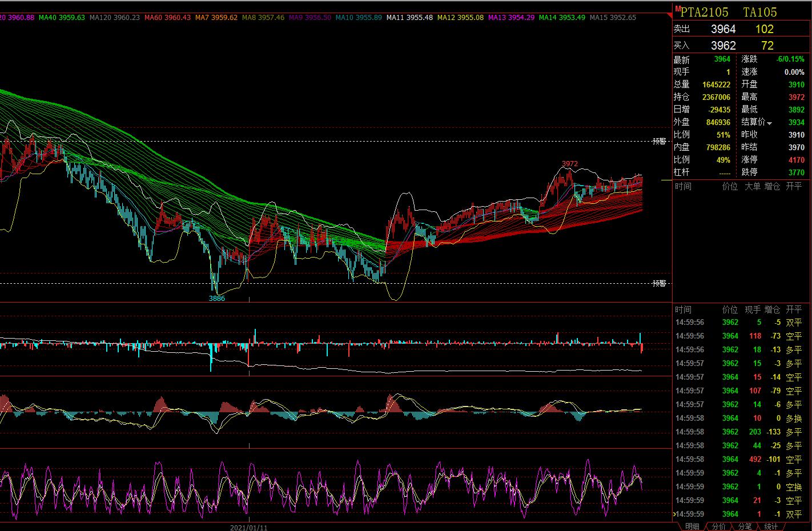Click the 2021/01/11 date marker
Screen dimensions: 812x531
pos(248,528)
